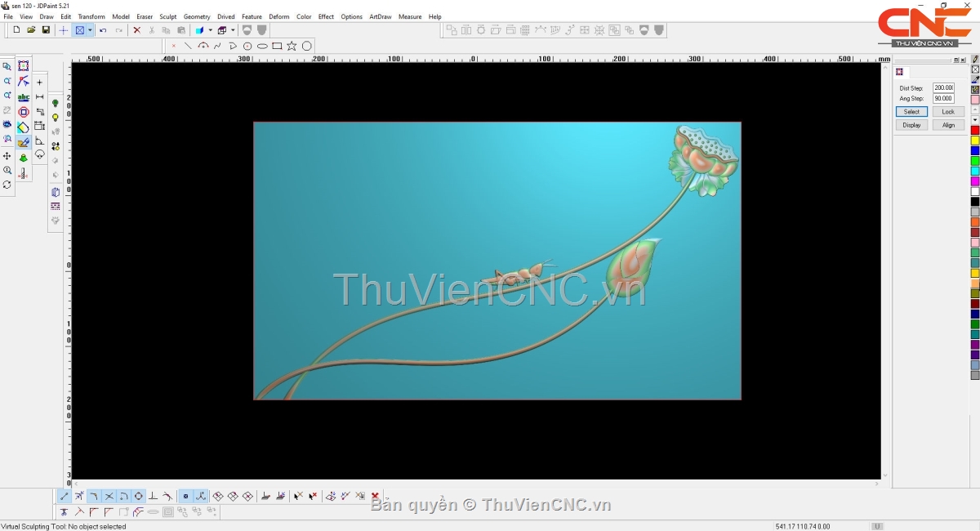980x531 pixels.
Task: Click the scissors trim icon in bottom toolbar
Action: 64,512
